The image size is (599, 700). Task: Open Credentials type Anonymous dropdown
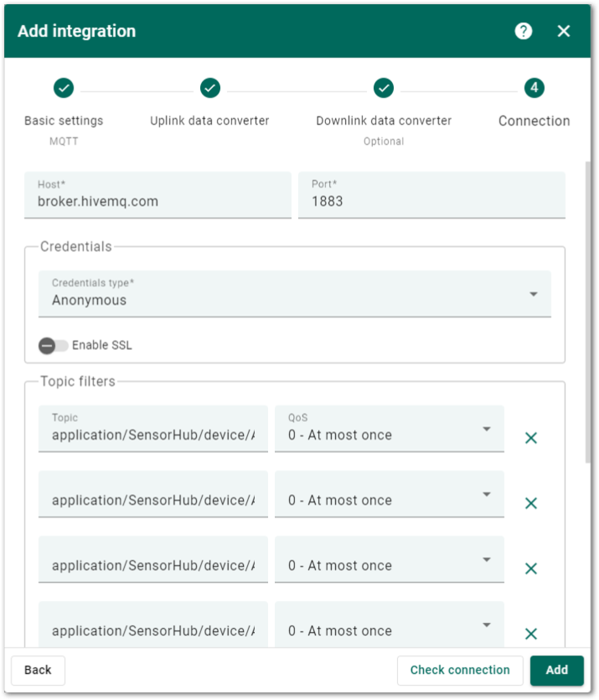pos(295,294)
